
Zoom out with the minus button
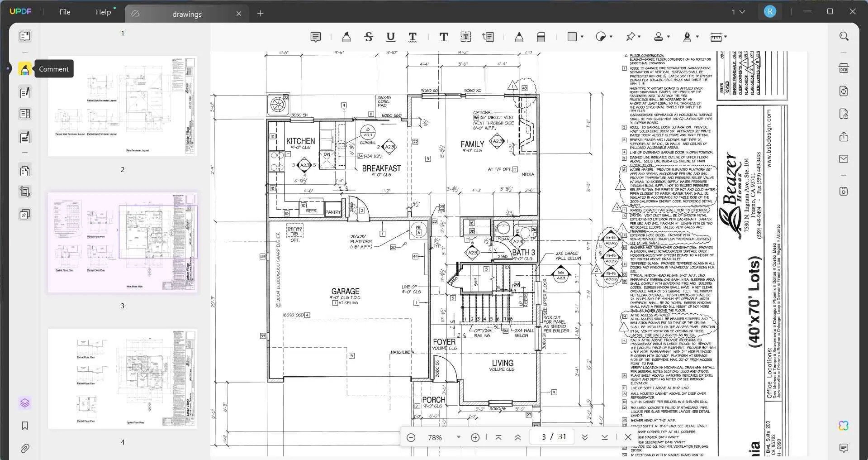tap(411, 437)
